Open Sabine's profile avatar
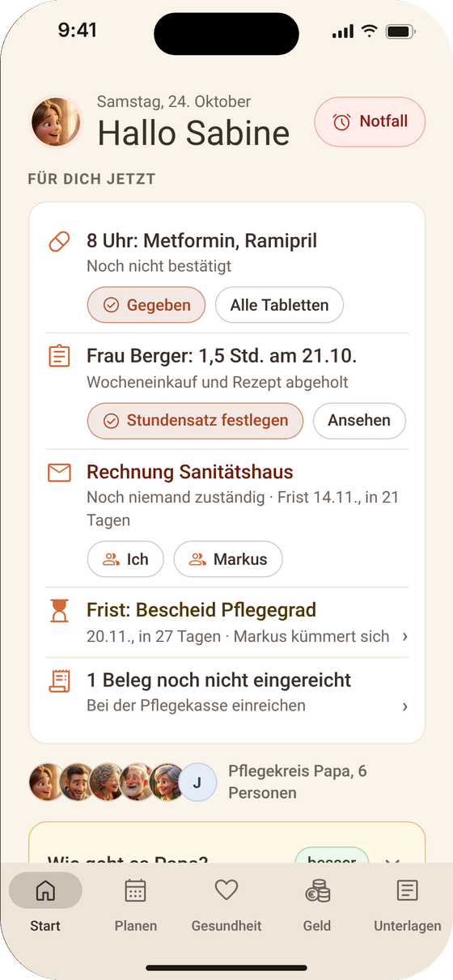The height and width of the screenshot is (980, 453). point(56,122)
